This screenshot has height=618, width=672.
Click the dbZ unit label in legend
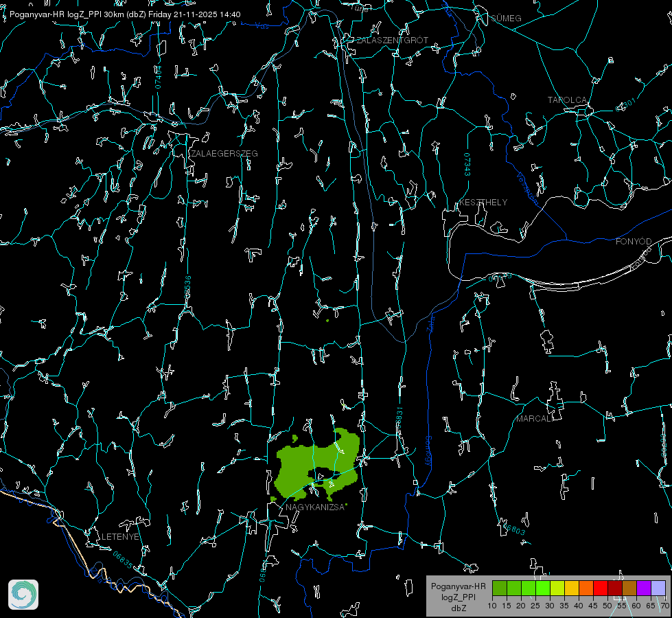(458, 608)
